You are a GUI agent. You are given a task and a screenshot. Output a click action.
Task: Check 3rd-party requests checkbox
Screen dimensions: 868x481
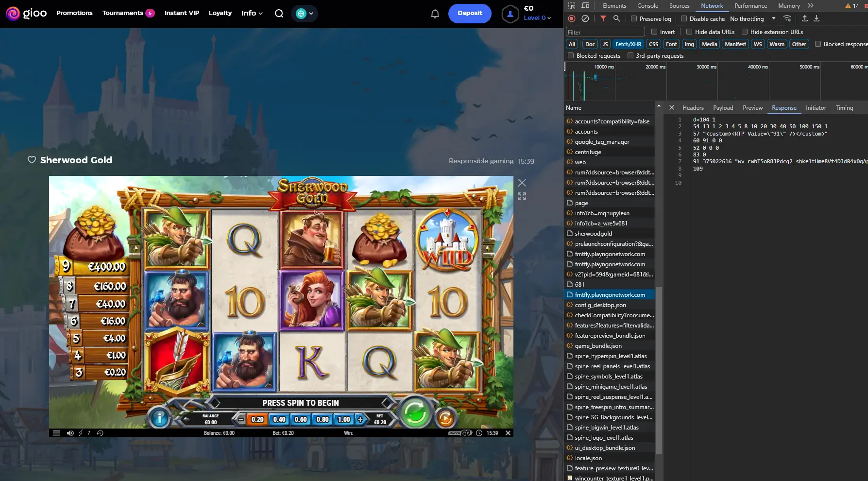click(x=630, y=56)
